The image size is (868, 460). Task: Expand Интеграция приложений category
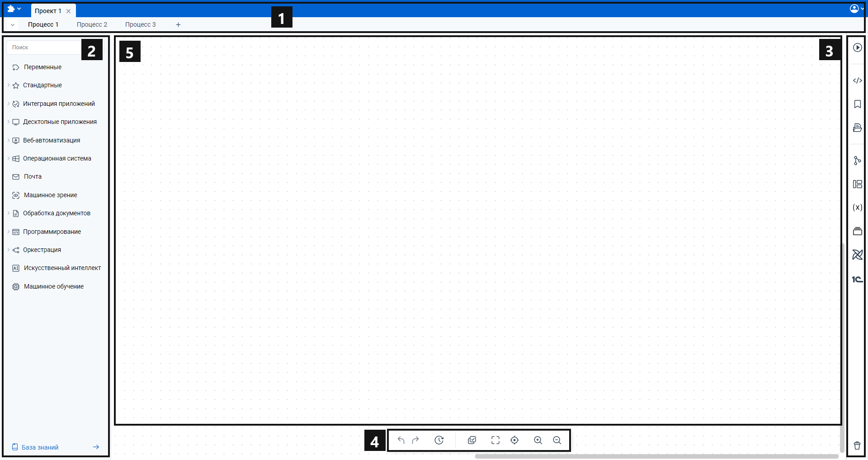[x=9, y=104]
